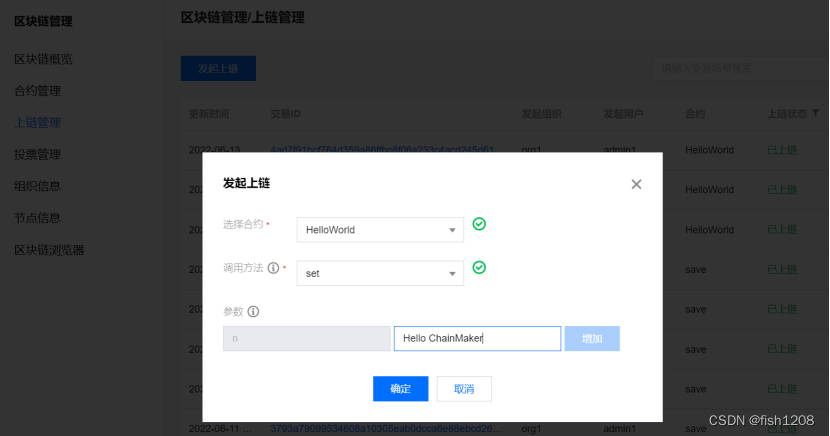
Task: Click the info icon next to 调用方法
Action: point(273,268)
